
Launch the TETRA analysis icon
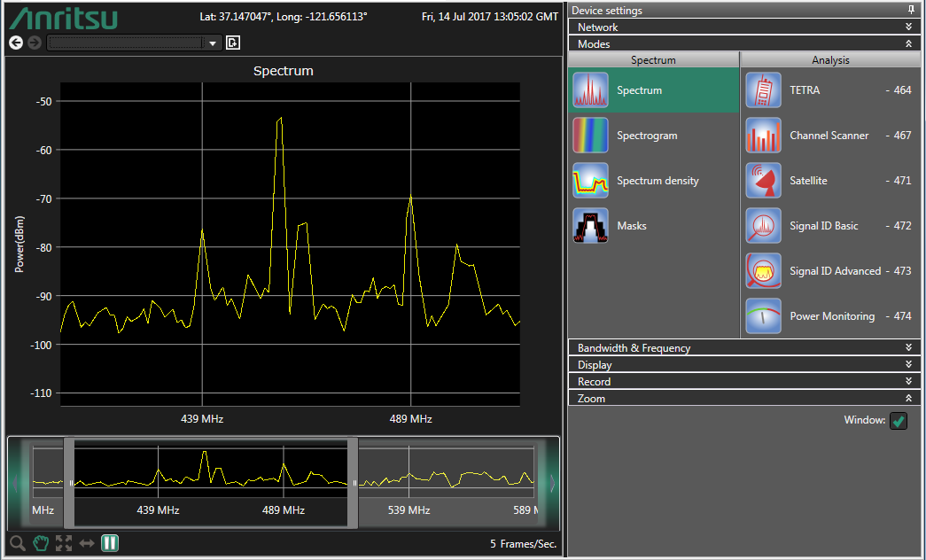(x=763, y=90)
